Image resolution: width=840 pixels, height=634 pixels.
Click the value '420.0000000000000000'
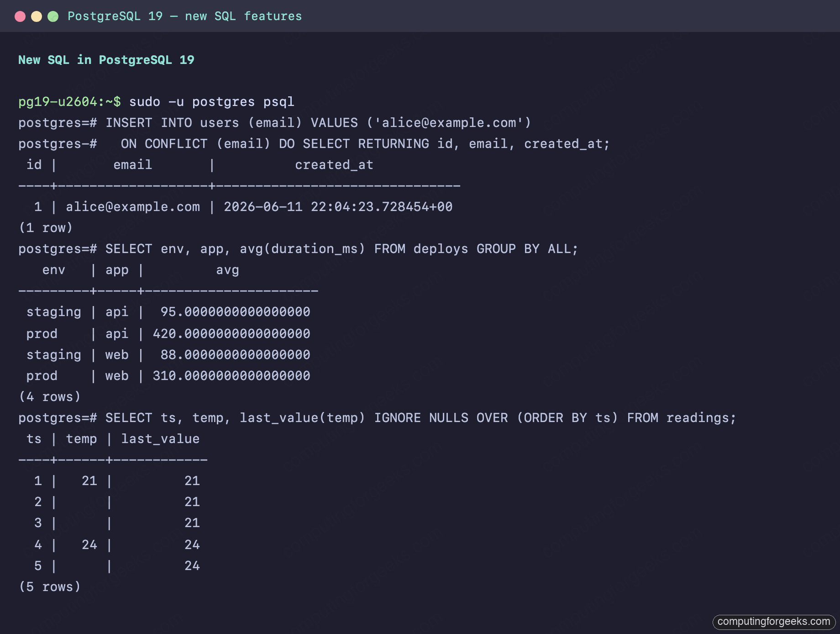point(231,334)
